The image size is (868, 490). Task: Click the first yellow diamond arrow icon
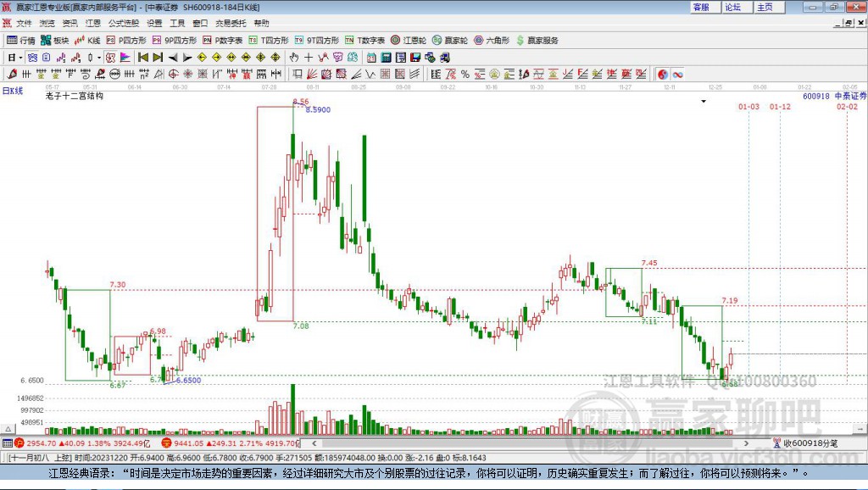[x=202, y=58]
